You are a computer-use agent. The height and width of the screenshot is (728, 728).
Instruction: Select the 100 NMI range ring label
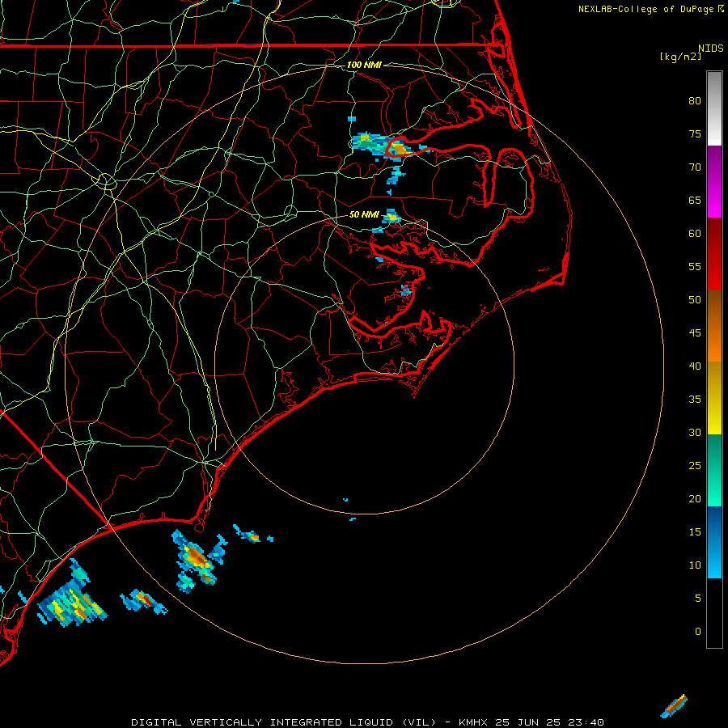pos(364,65)
